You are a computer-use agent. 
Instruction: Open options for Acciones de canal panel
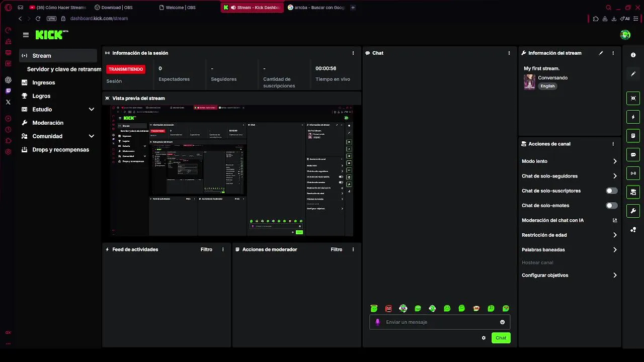(613, 144)
